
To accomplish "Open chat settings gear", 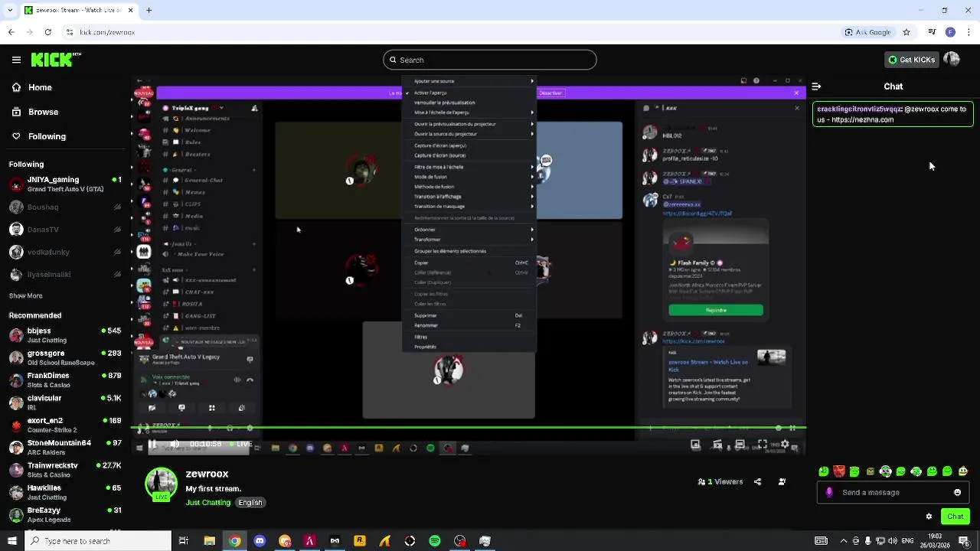I will (929, 517).
